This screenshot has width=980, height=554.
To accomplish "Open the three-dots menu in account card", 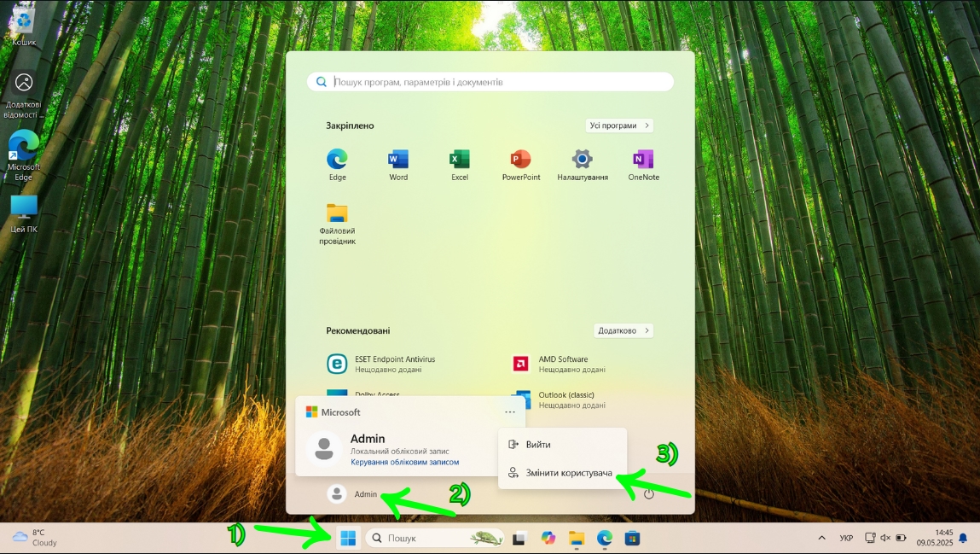I will [x=510, y=411].
